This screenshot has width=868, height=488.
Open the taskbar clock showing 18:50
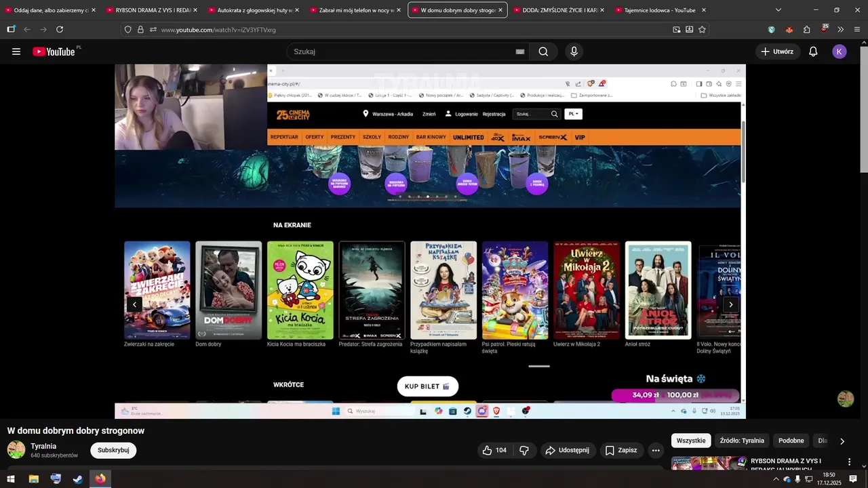829,479
